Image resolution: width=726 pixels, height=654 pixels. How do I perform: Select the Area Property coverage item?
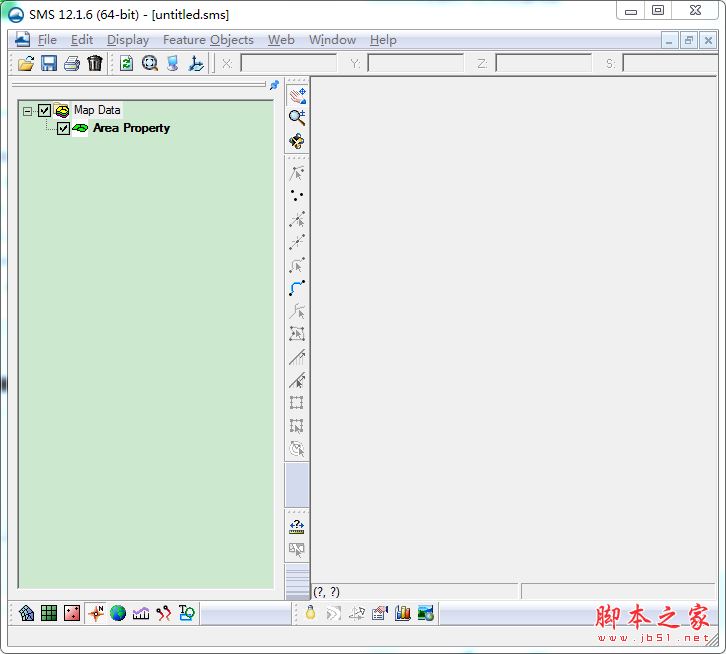(131, 128)
